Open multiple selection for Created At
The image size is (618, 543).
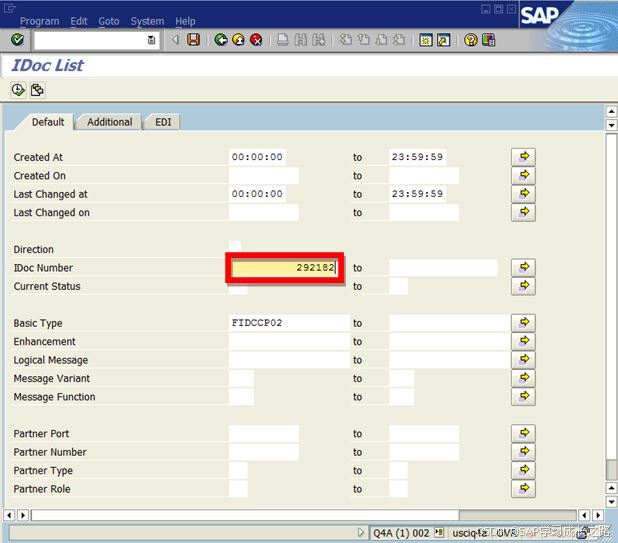(x=523, y=157)
